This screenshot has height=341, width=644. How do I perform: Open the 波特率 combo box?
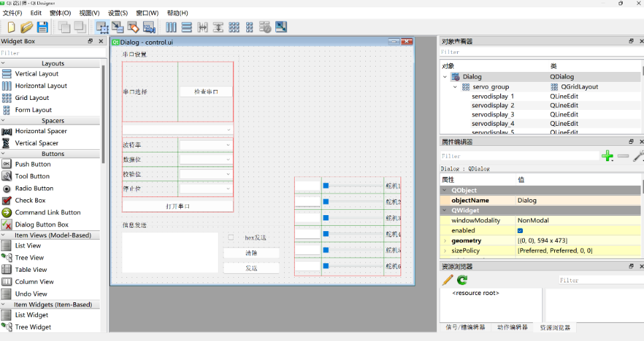tap(206, 145)
